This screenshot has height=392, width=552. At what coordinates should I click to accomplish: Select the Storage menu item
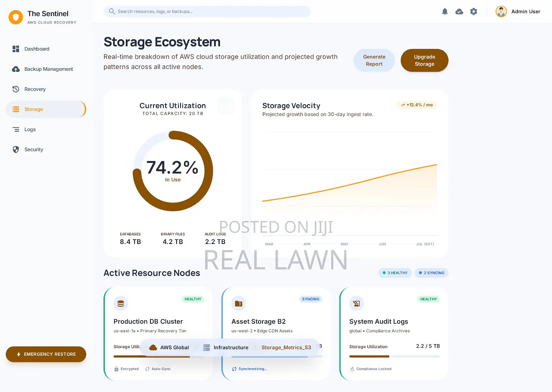click(x=46, y=109)
